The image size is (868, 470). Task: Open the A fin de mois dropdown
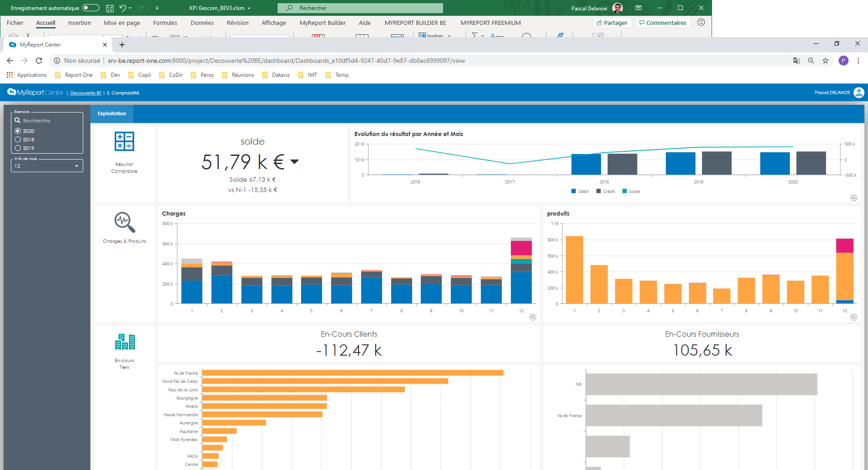click(x=47, y=166)
